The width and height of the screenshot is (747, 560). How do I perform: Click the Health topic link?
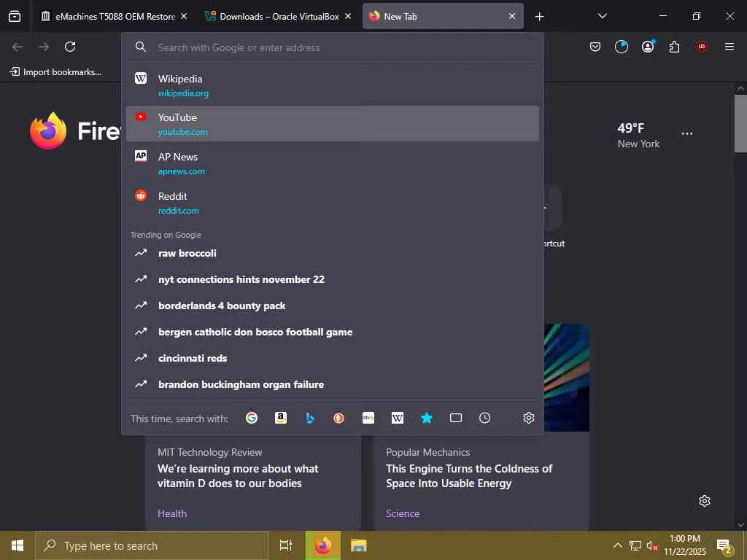click(172, 513)
